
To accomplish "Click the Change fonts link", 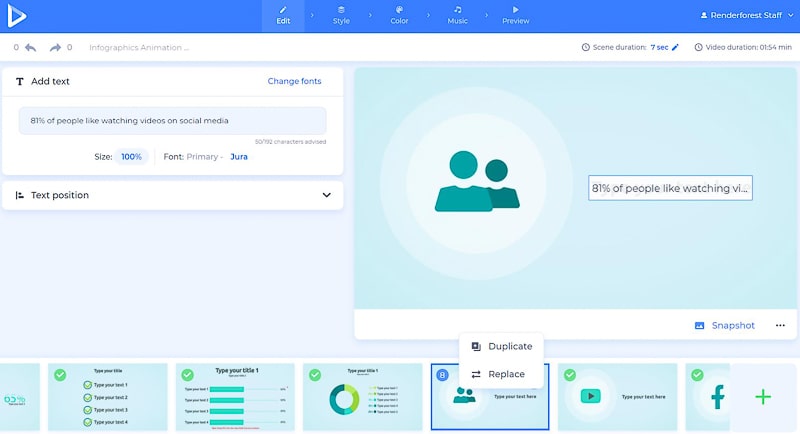I will coord(294,81).
